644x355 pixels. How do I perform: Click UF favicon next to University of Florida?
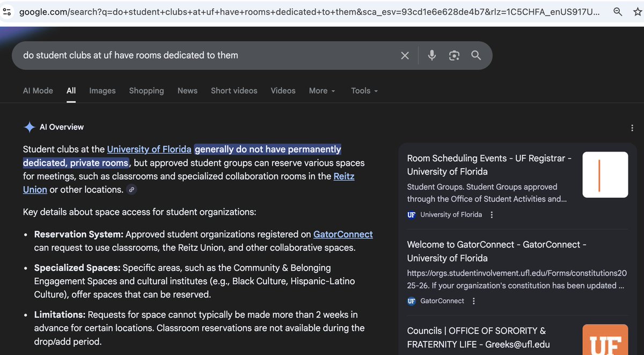point(412,215)
